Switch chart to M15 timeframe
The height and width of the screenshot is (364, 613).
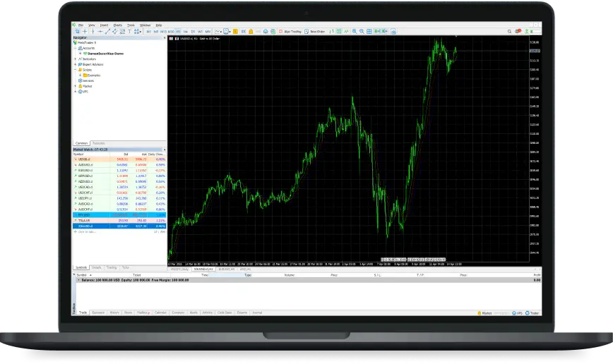pos(163,32)
